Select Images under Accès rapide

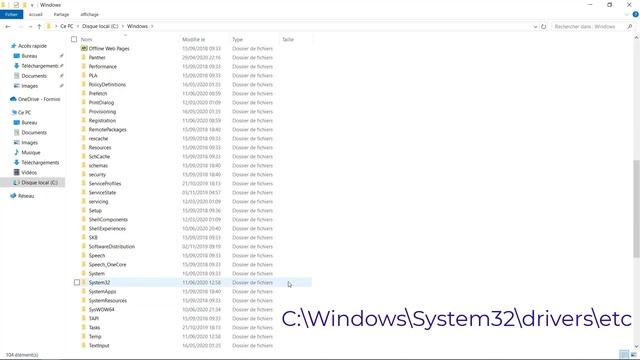(x=29, y=86)
